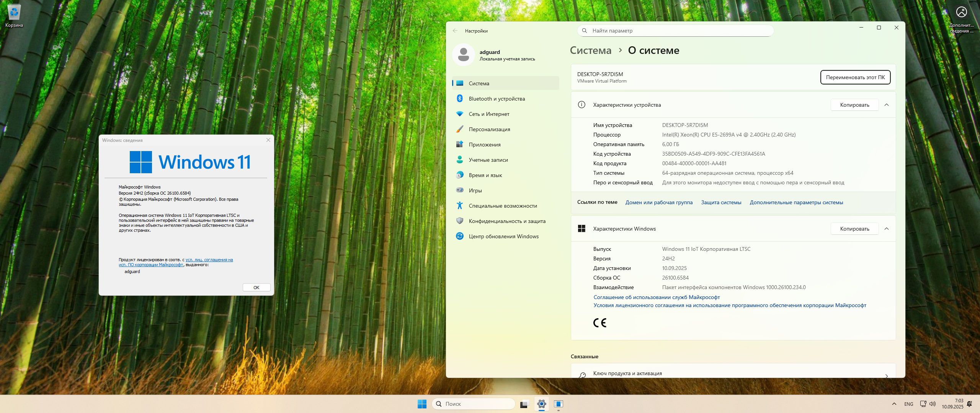Open Ключ продукта и активация chevron

click(x=887, y=376)
